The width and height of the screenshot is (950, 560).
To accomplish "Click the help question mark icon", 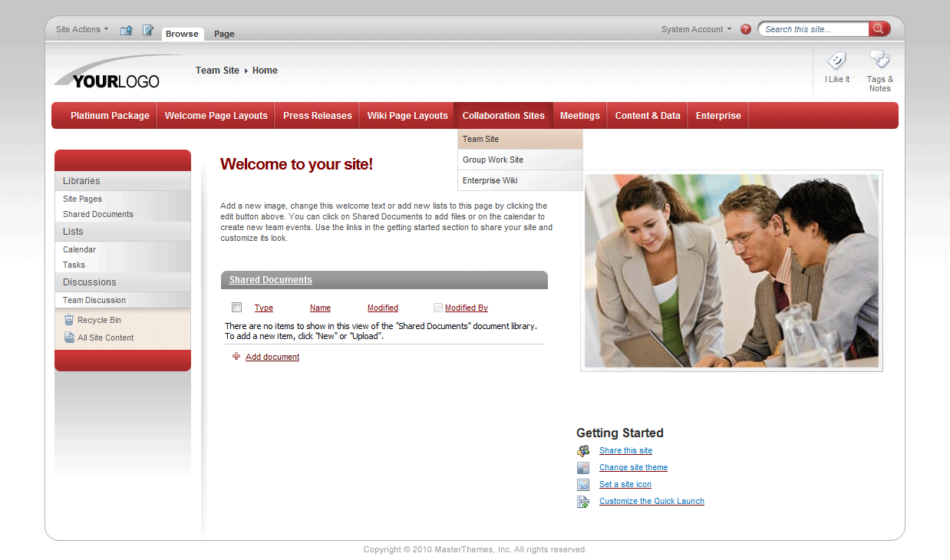I will 745,28.
